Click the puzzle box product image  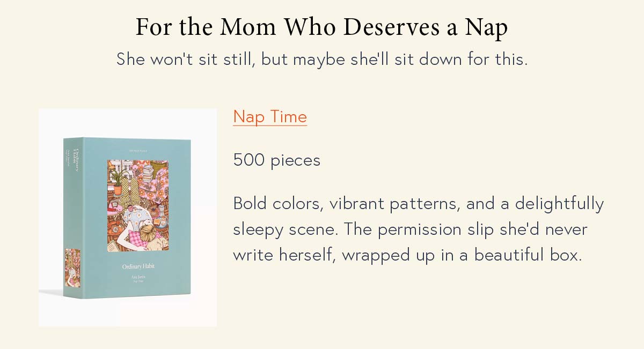[x=128, y=218]
